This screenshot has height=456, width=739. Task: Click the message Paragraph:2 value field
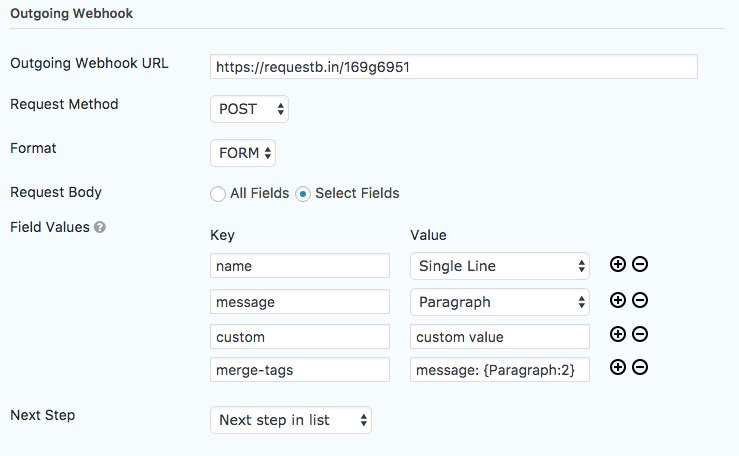[500, 370]
